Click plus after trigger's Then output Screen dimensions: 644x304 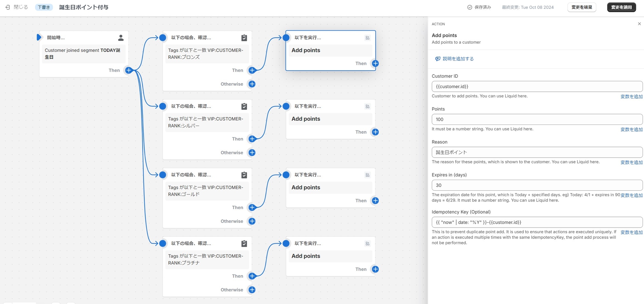click(x=129, y=70)
